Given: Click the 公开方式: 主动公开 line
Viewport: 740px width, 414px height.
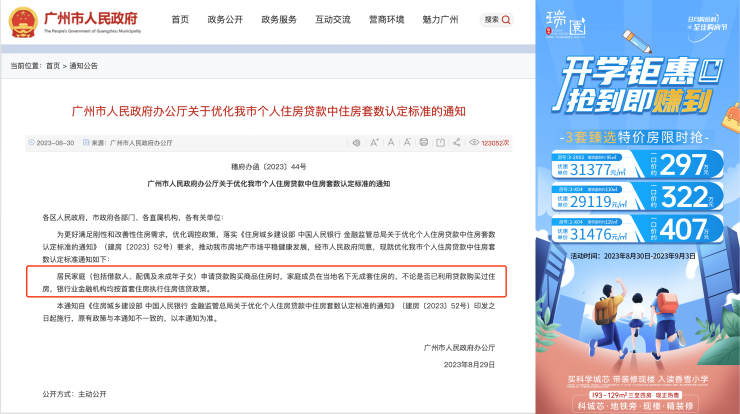Looking at the screenshot, I should click(75, 394).
